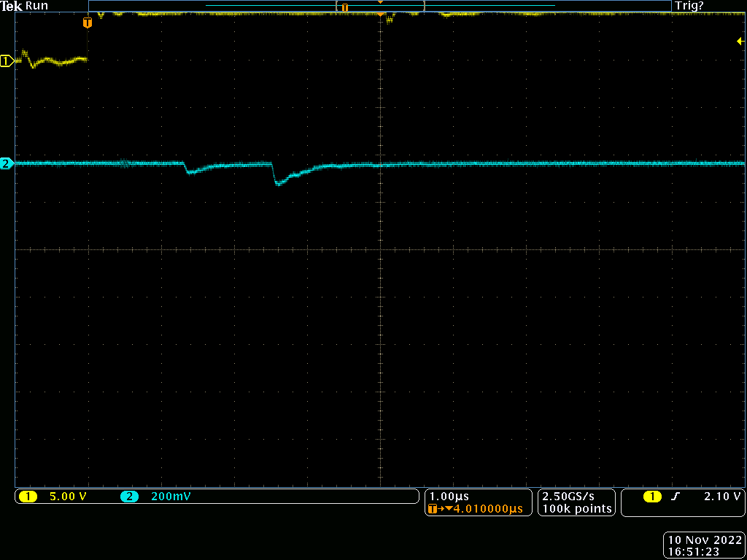747x560 pixels.
Task: Open the 5.00 V channel 1 scale
Action: point(67,497)
